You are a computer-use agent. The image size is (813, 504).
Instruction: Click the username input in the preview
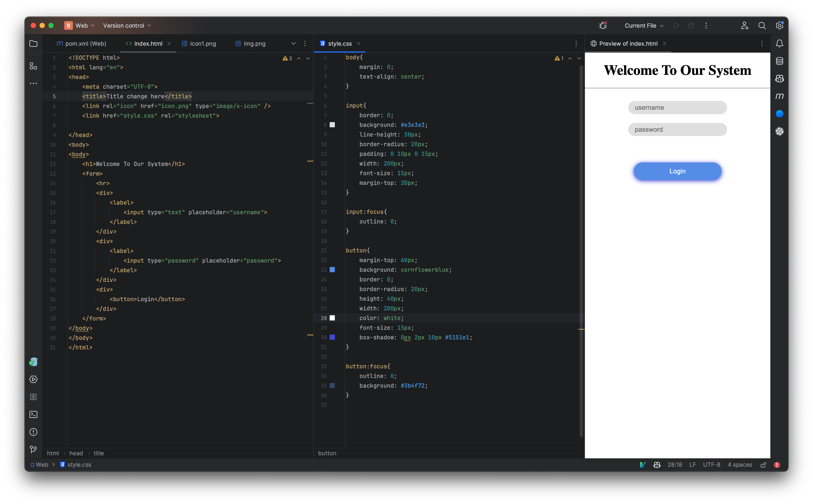tap(677, 107)
